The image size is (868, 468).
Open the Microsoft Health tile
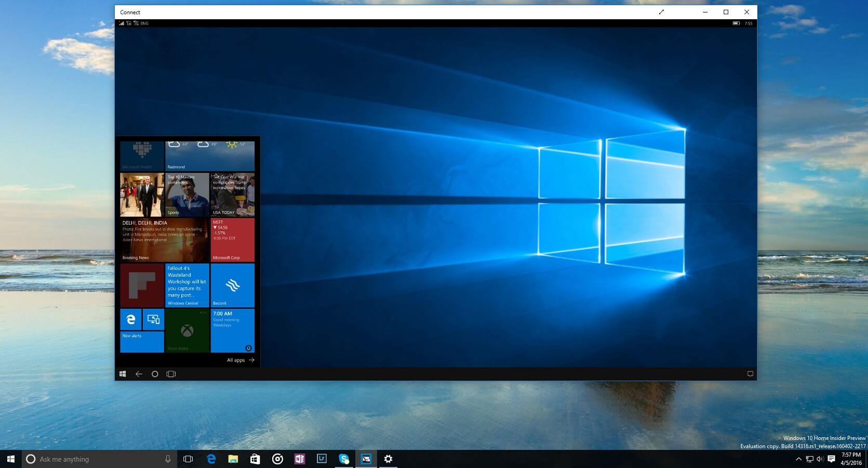click(x=141, y=155)
